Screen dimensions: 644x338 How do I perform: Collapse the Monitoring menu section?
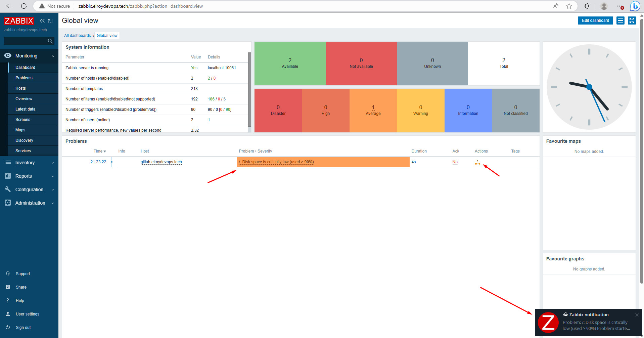click(x=53, y=56)
